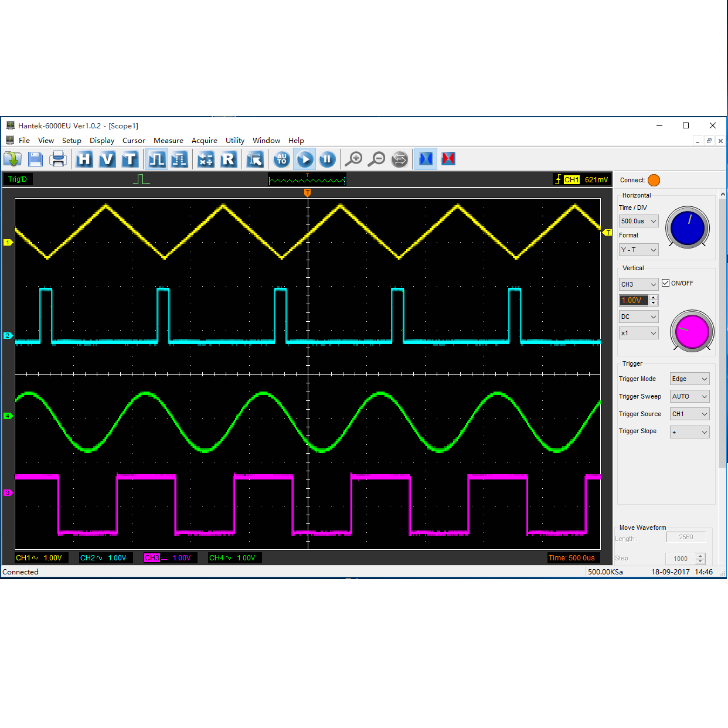Toggle the channel ON/OFF checkbox

666,283
